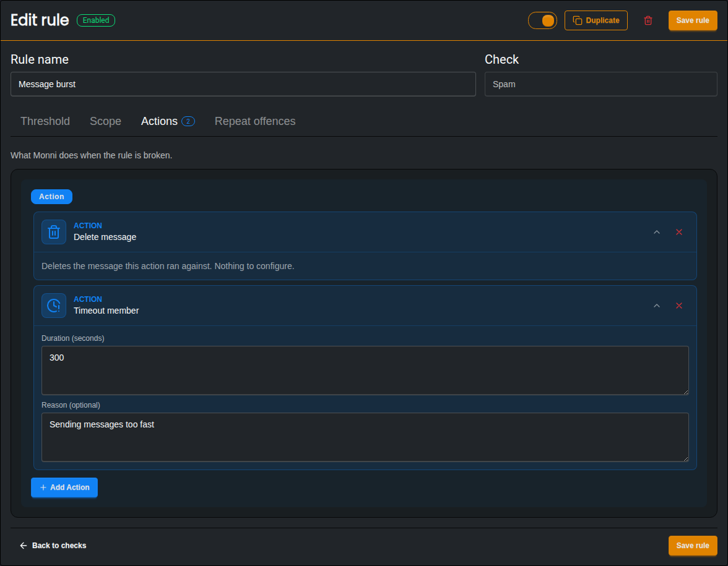Click the copy icon in Duplicate button
728x566 pixels.
click(x=578, y=20)
